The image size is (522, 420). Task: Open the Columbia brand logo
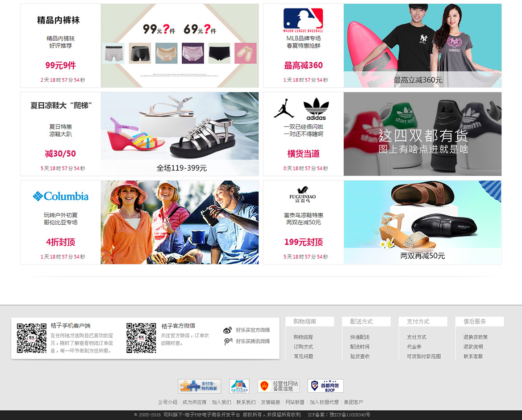point(61,196)
